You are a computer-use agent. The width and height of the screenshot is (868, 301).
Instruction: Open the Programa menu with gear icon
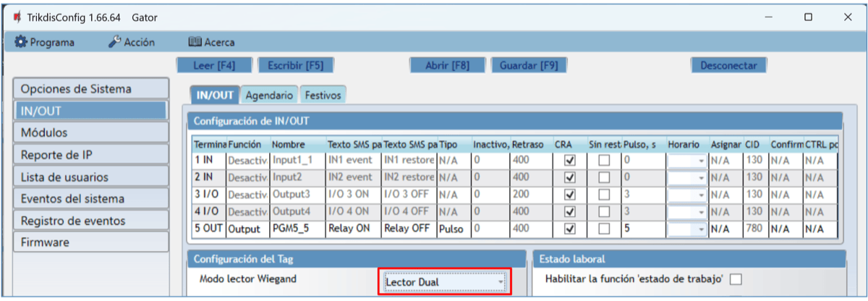coord(44,43)
